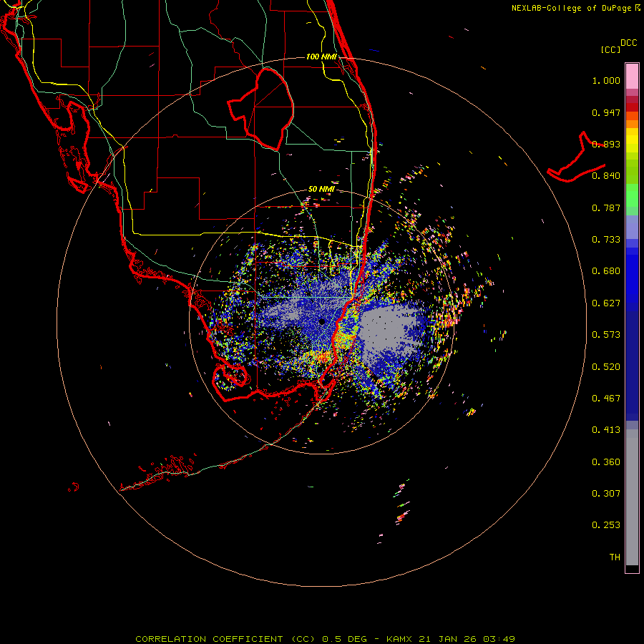Select the 0.520 color scale value
The image size is (644, 644).
[606, 366]
